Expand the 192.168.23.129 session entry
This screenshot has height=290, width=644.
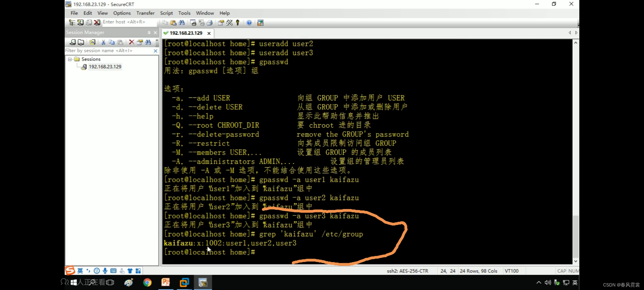(105, 67)
